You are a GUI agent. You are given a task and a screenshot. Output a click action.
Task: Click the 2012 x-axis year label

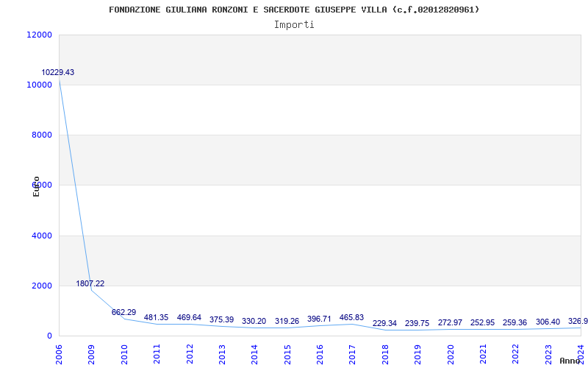pos(190,355)
